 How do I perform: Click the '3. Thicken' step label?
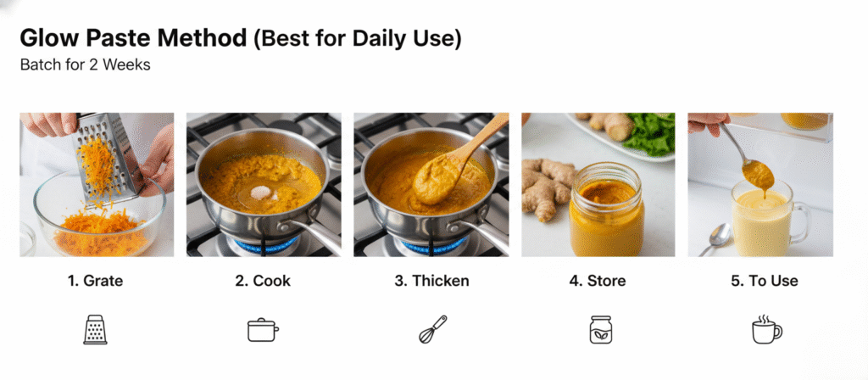point(431,281)
